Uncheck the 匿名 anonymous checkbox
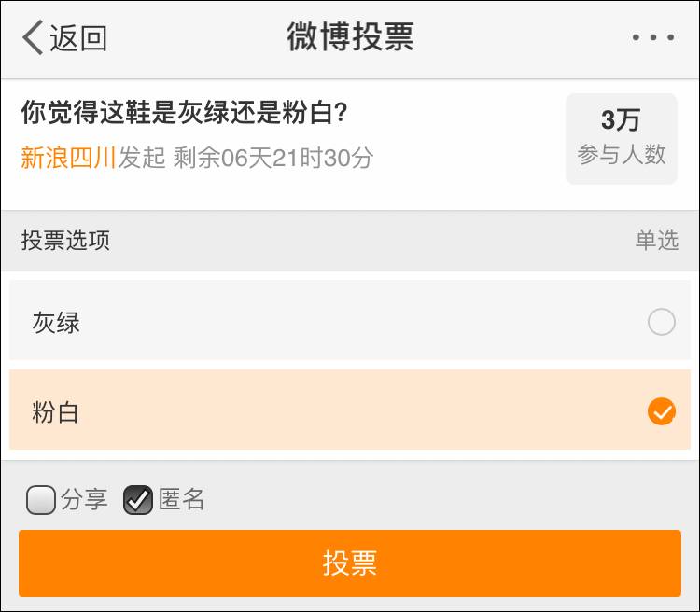This screenshot has height=612, width=700. pos(138,500)
